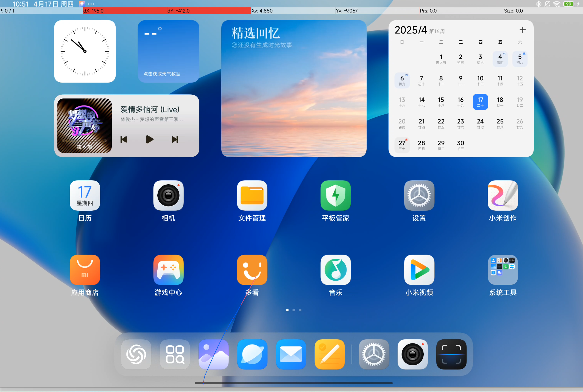Open 平板管家 security app
The width and height of the screenshot is (583, 392).
(x=335, y=196)
